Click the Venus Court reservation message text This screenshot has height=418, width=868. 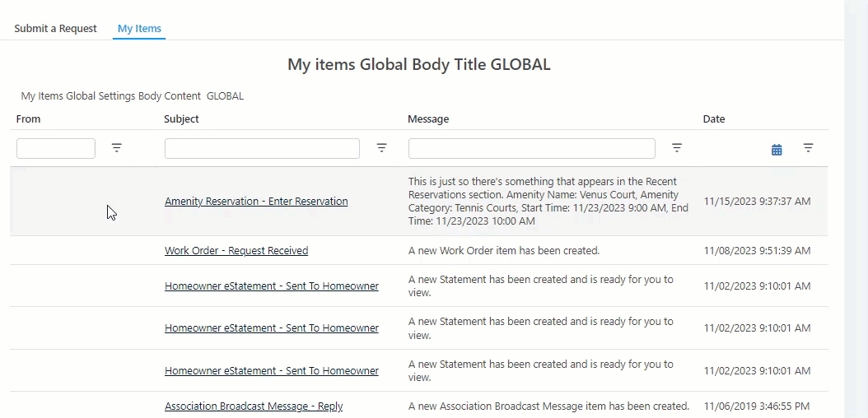[x=548, y=202]
